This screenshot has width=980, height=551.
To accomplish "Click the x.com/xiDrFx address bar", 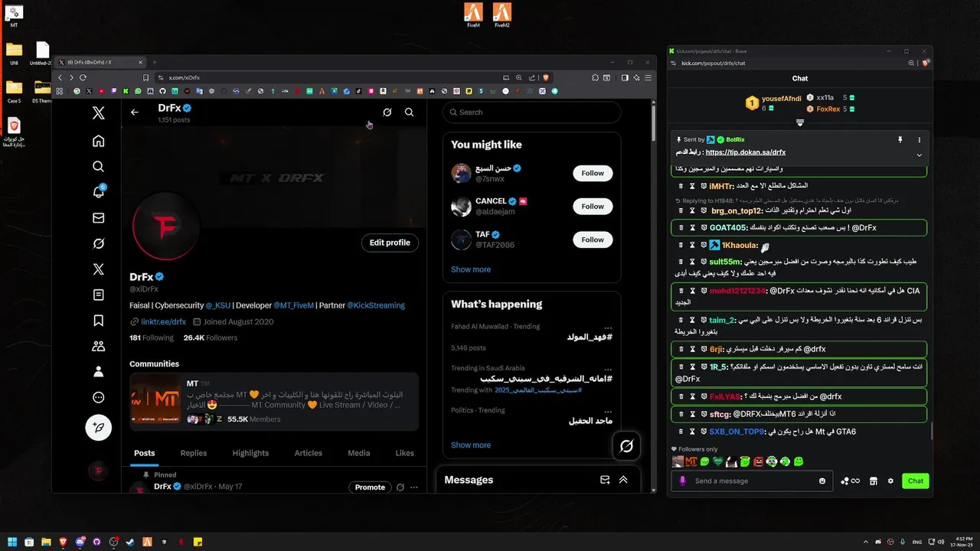I will pyautogui.click(x=329, y=77).
